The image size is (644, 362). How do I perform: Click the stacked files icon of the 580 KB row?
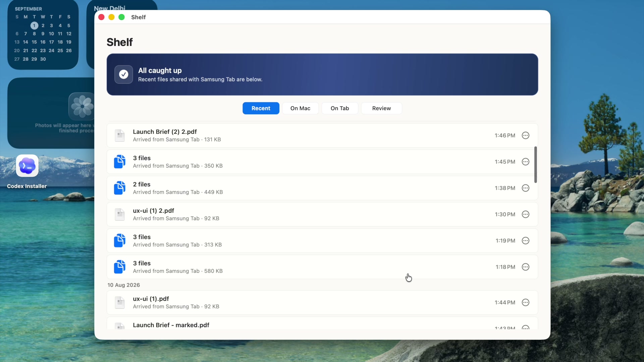point(120,267)
